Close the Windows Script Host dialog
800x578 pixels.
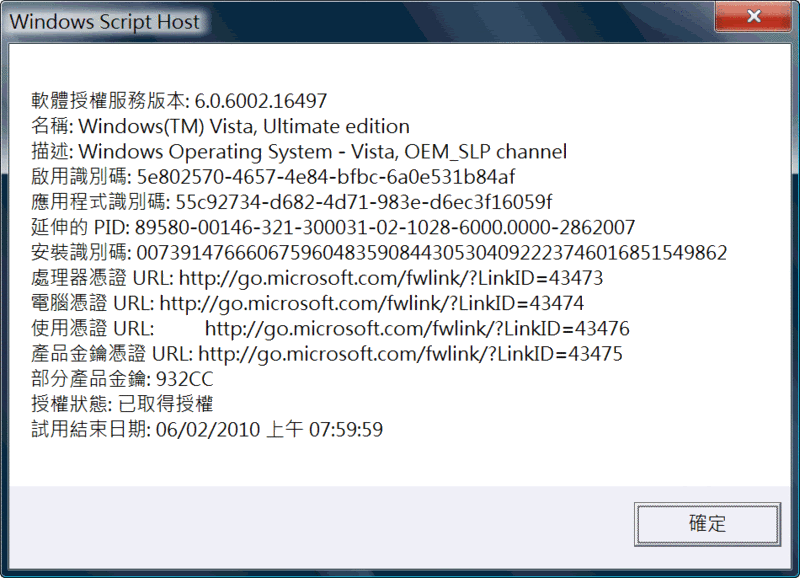pos(756,20)
